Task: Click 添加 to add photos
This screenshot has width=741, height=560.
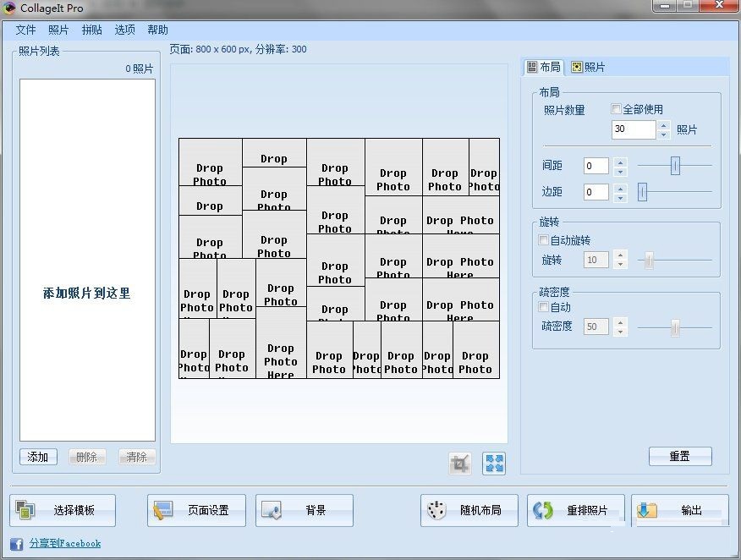Action: [37, 456]
